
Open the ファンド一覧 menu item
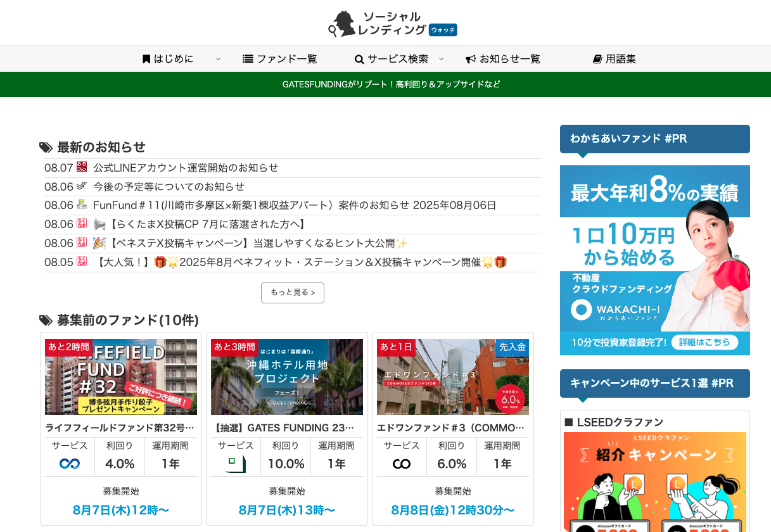(280, 59)
